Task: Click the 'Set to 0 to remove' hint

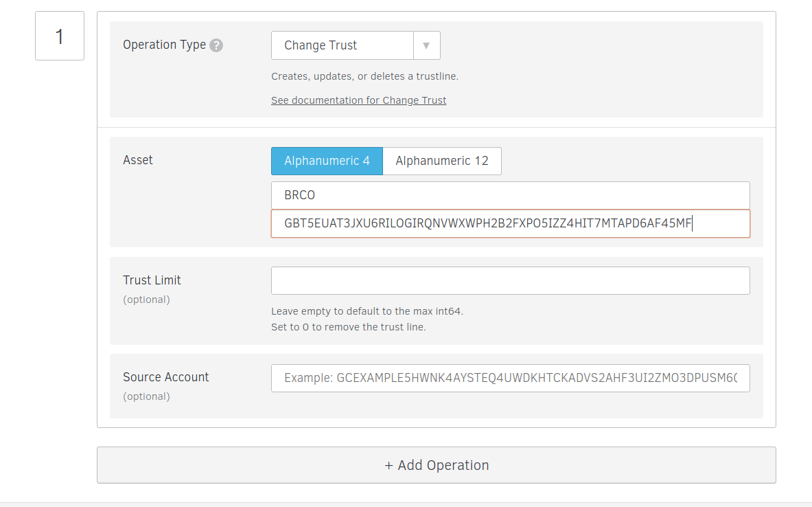Action: point(348,327)
